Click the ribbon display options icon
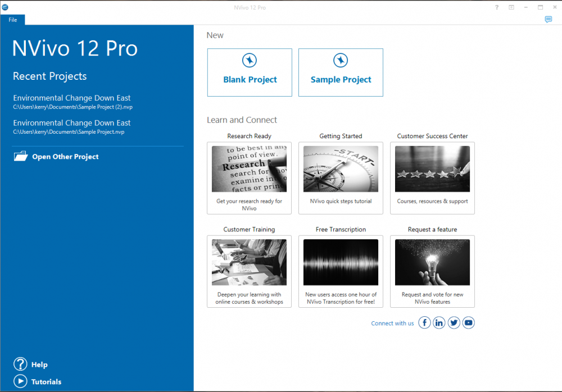Image resolution: width=562 pixels, height=392 pixels. click(x=511, y=7)
